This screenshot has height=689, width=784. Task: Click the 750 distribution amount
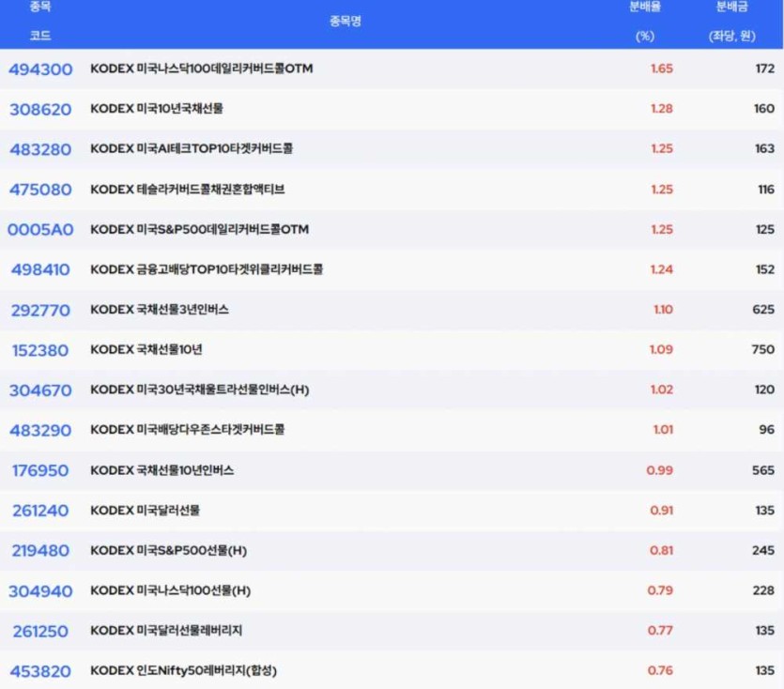[763, 350]
